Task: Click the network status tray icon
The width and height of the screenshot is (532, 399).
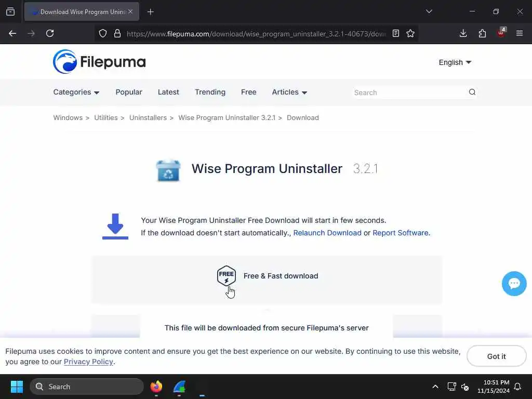Action: (x=451, y=387)
